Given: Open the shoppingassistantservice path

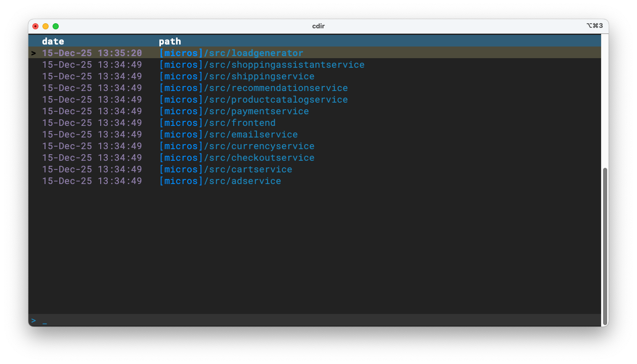Looking at the screenshot, I should 262,65.
